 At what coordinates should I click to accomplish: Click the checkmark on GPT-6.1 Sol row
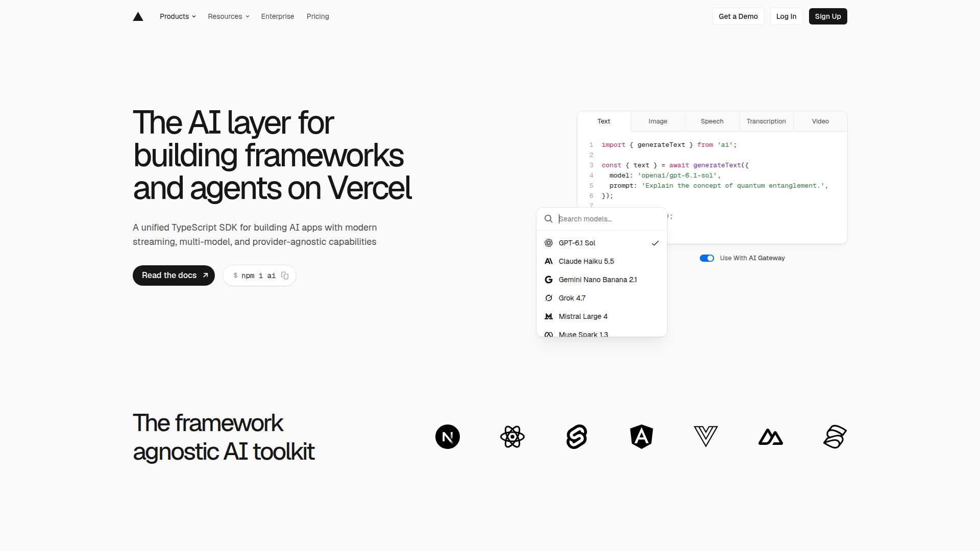point(655,243)
